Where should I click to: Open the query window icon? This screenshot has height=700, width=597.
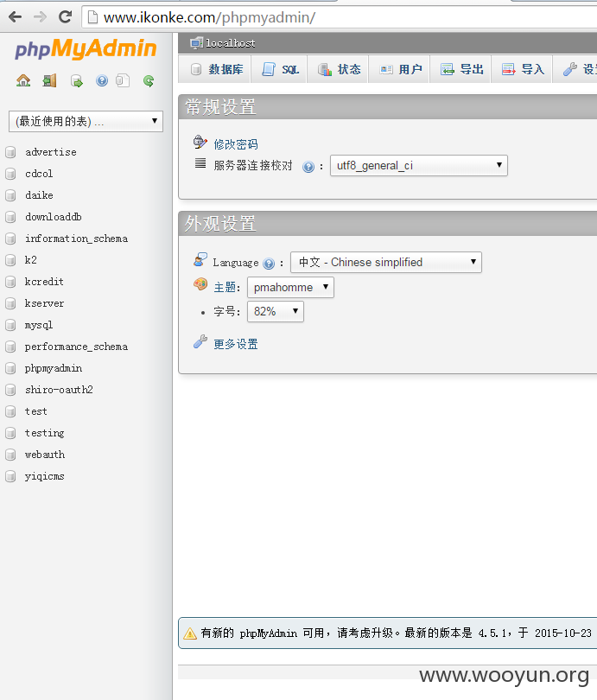(76, 81)
